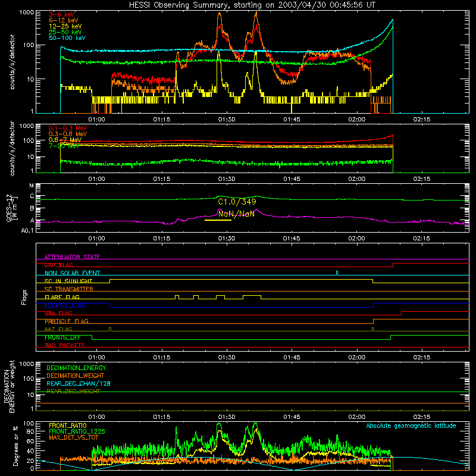Screen dimensions: 476x476
Task: Select the 25-50 keV legend label
Action: [x=65, y=32]
